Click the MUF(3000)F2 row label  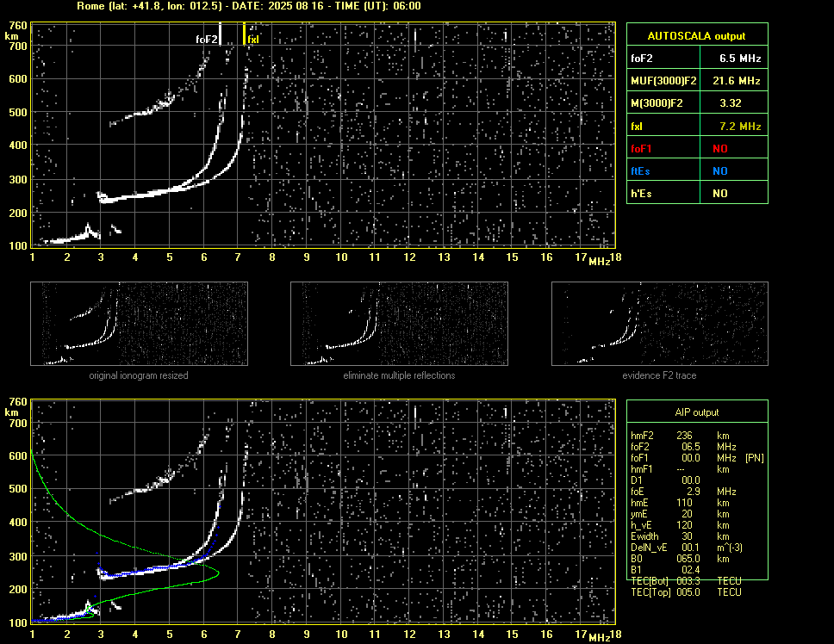pyautogui.click(x=663, y=81)
